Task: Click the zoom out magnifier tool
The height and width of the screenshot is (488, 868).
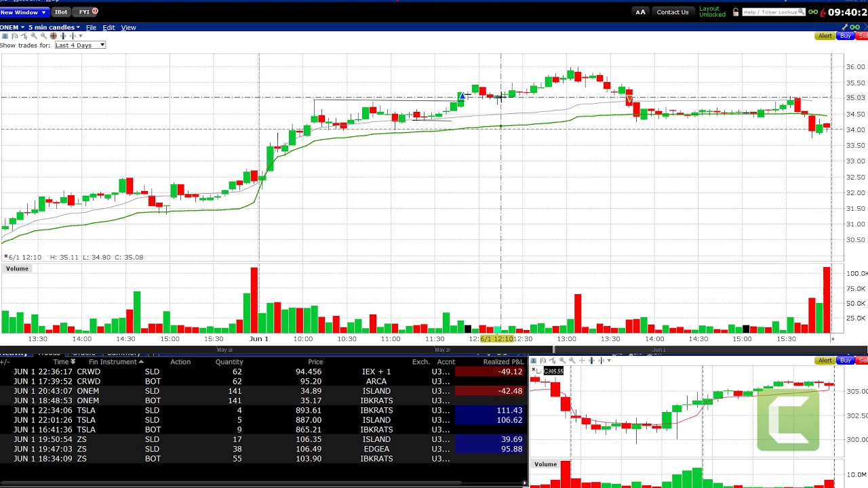Action: point(43,36)
